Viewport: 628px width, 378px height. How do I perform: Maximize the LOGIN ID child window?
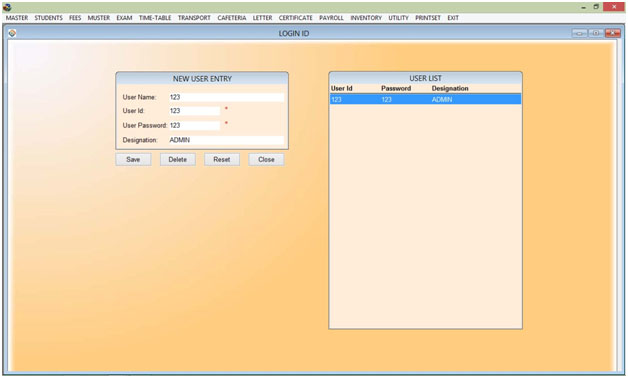[596, 33]
